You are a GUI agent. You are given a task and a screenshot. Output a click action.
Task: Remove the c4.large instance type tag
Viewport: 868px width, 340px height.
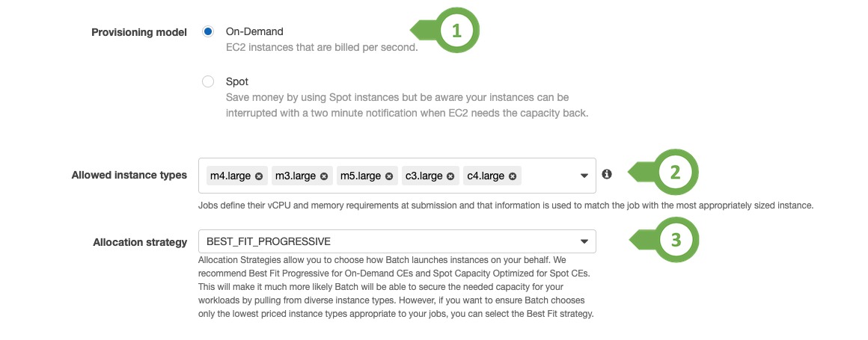(x=513, y=176)
